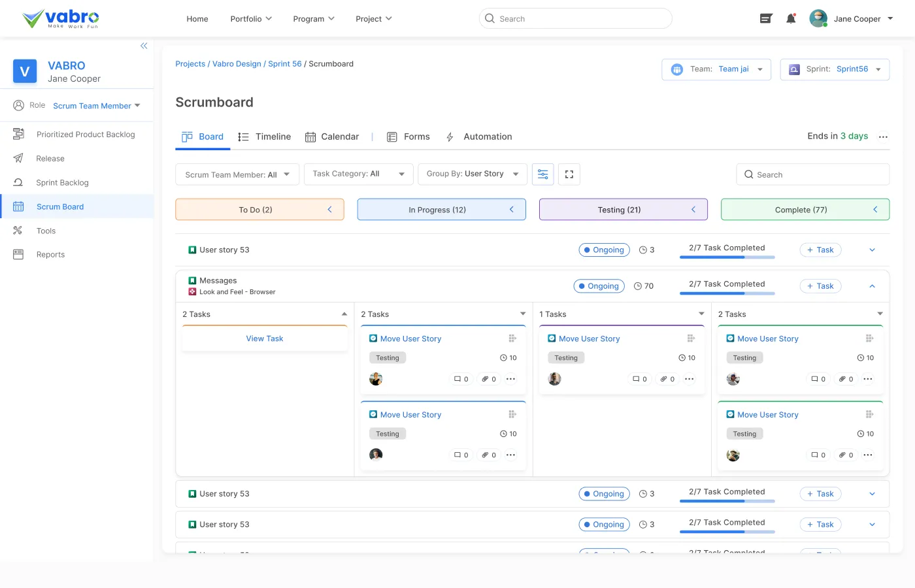Switch to the Timeline tab
915x588 pixels.
tap(265, 137)
